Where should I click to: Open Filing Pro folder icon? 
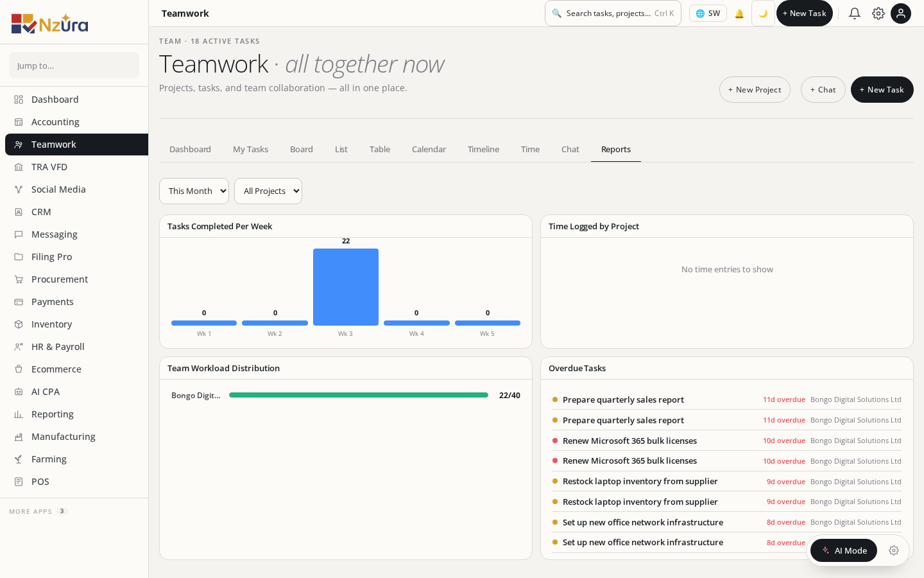[19, 257]
